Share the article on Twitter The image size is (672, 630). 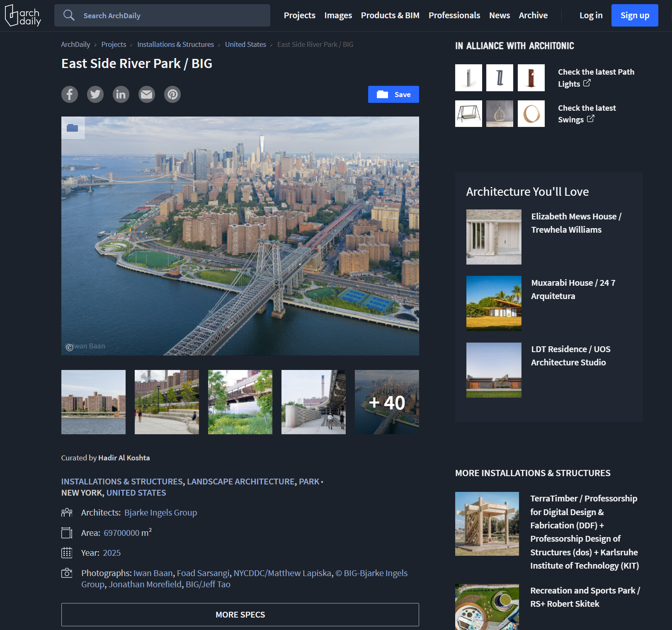95,95
